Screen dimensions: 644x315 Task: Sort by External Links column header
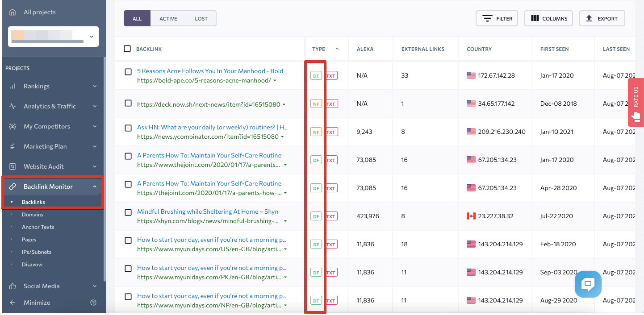(x=423, y=49)
